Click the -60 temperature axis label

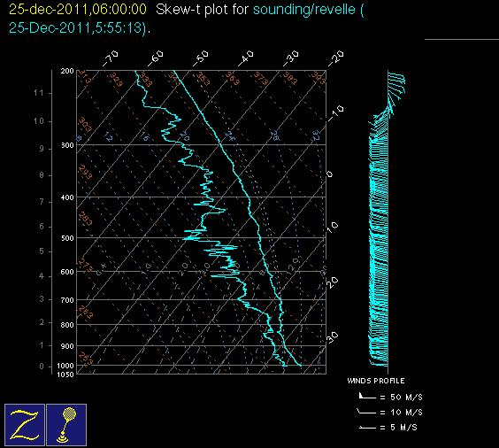[x=156, y=58]
